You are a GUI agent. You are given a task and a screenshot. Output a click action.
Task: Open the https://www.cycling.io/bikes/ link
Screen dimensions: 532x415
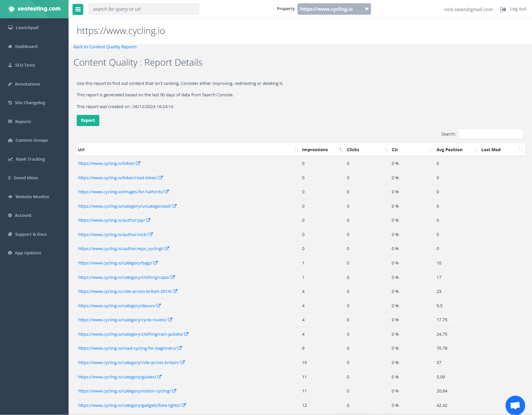tap(106, 163)
